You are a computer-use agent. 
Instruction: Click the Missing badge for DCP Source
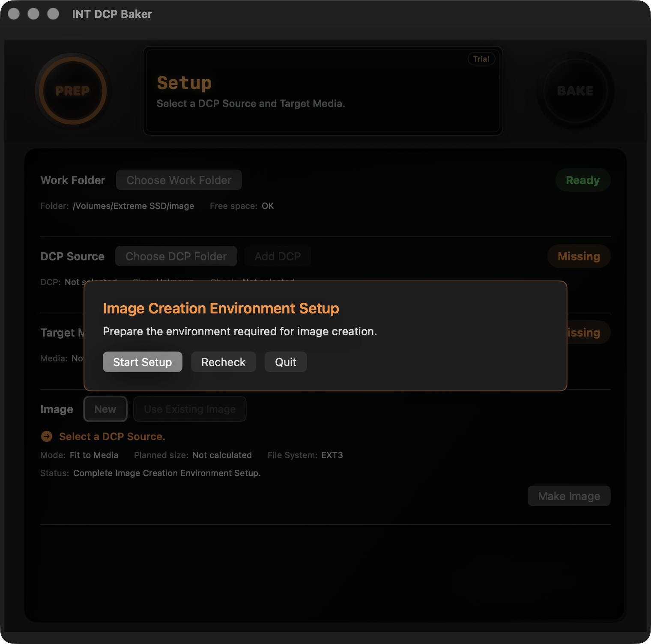point(579,256)
